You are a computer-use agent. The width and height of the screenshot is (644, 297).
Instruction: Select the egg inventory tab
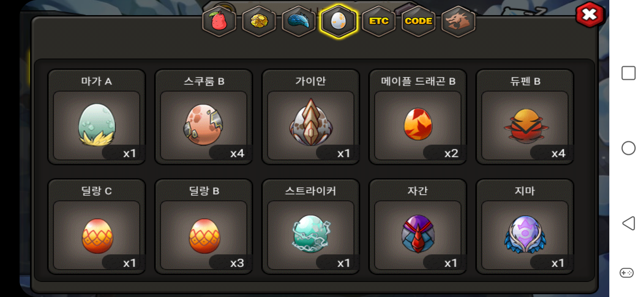[x=339, y=21]
